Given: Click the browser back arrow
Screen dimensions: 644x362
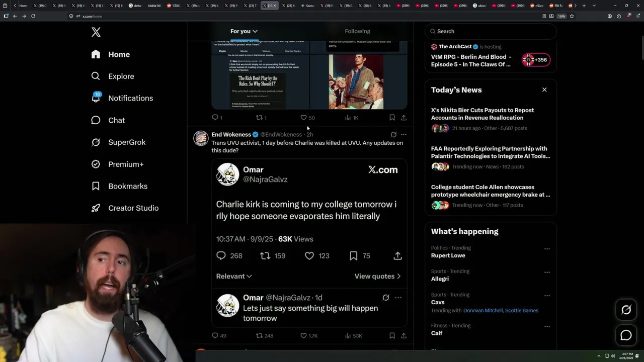Looking at the screenshot, I should click(x=15, y=16).
